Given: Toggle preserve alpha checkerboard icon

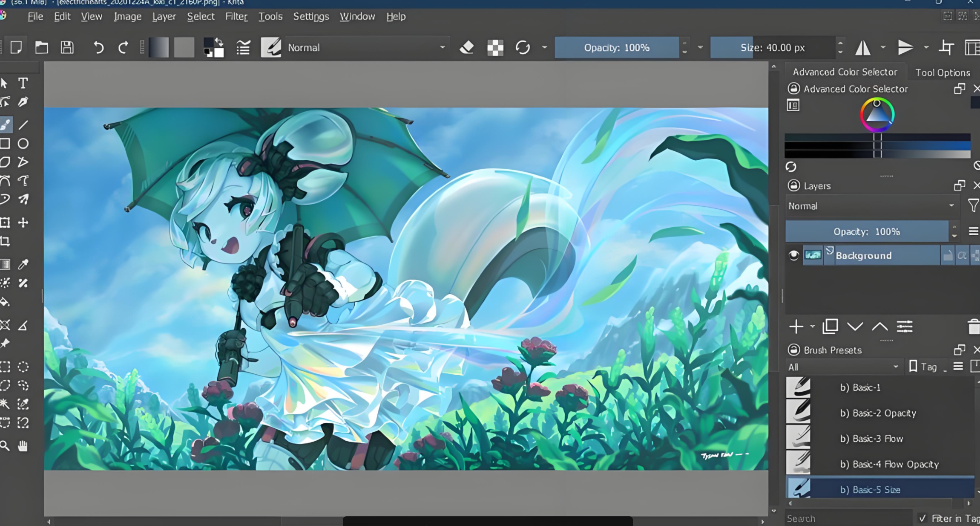Looking at the screenshot, I should (x=495, y=47).
